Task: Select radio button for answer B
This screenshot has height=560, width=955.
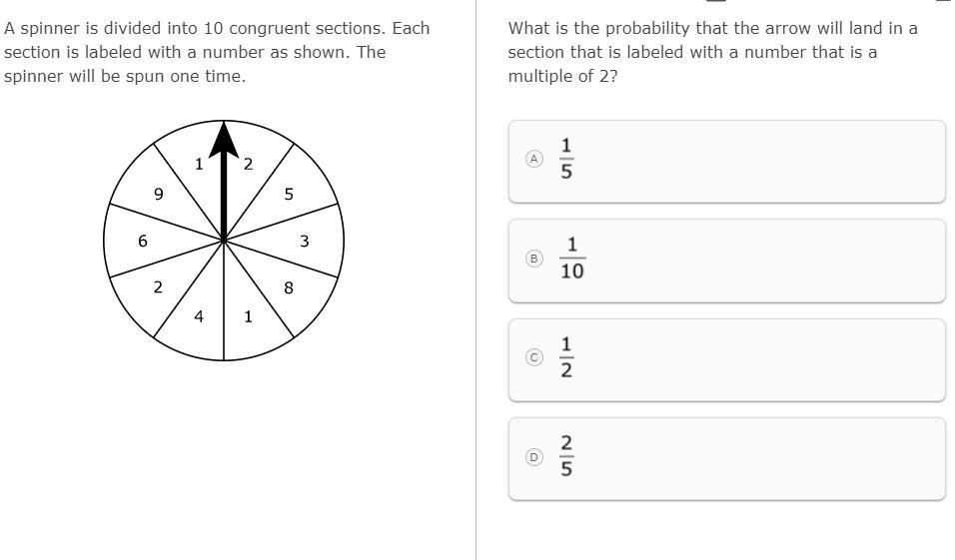Action: [534, 259]
